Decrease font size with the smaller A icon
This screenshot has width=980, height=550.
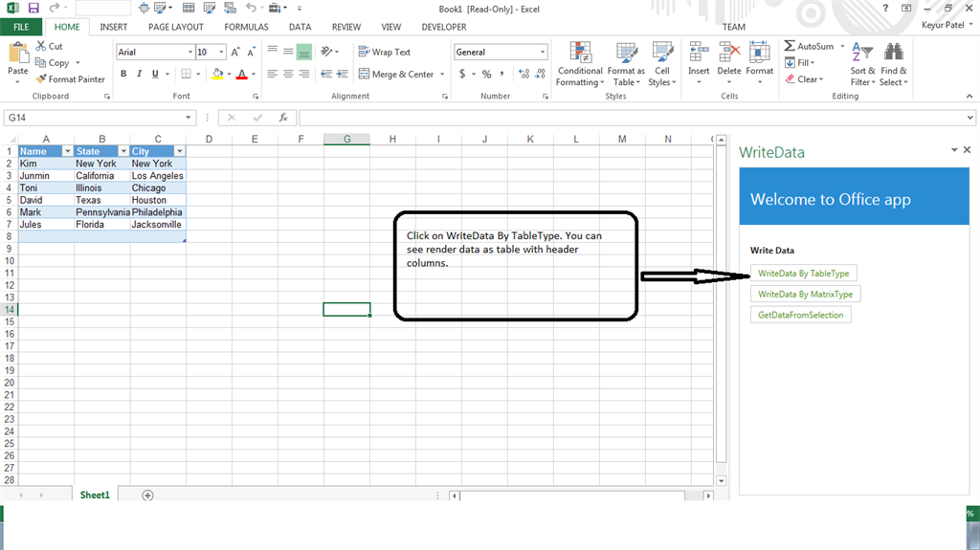[x=251, y=53]
